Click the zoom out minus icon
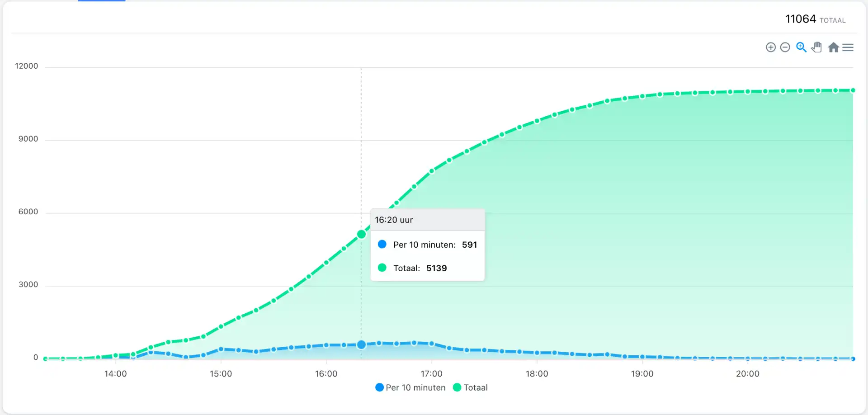 pyautogui.click(x=785, y=47)
